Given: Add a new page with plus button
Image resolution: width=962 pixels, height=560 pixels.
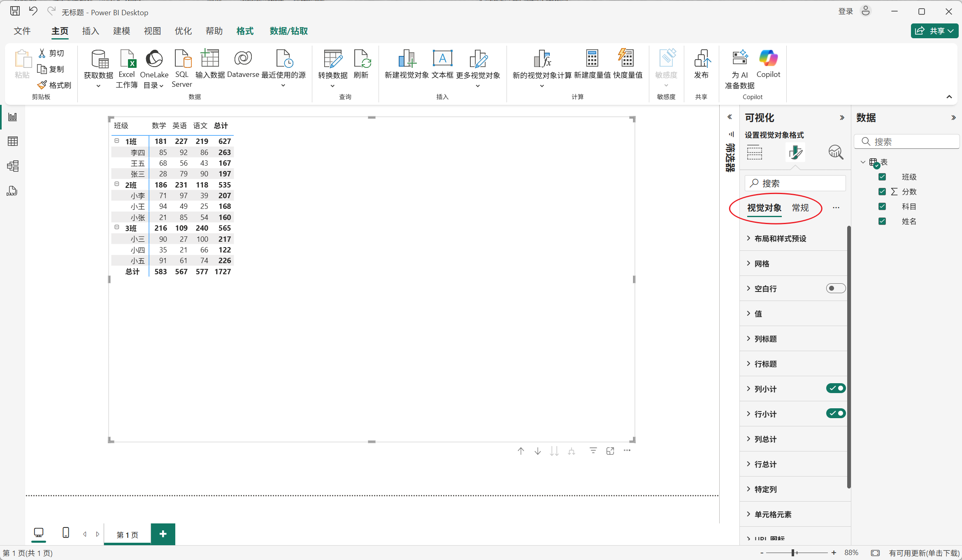Looking at the screenshot, I should [163, 534].
